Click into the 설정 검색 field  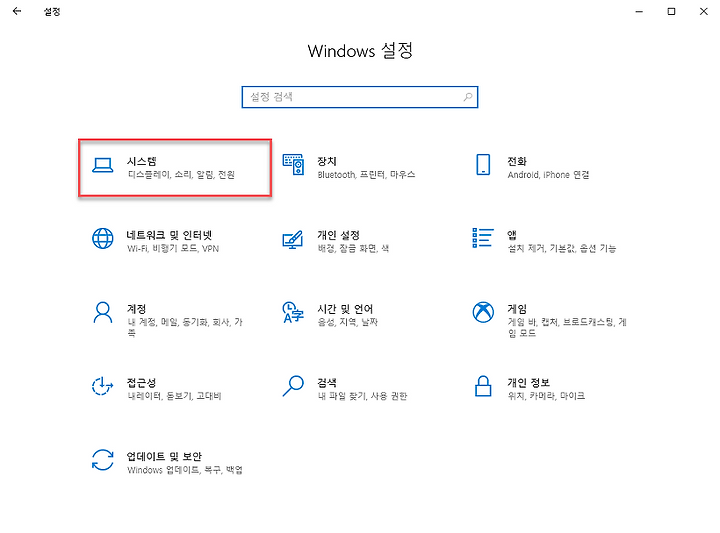[x=360, y=97]
